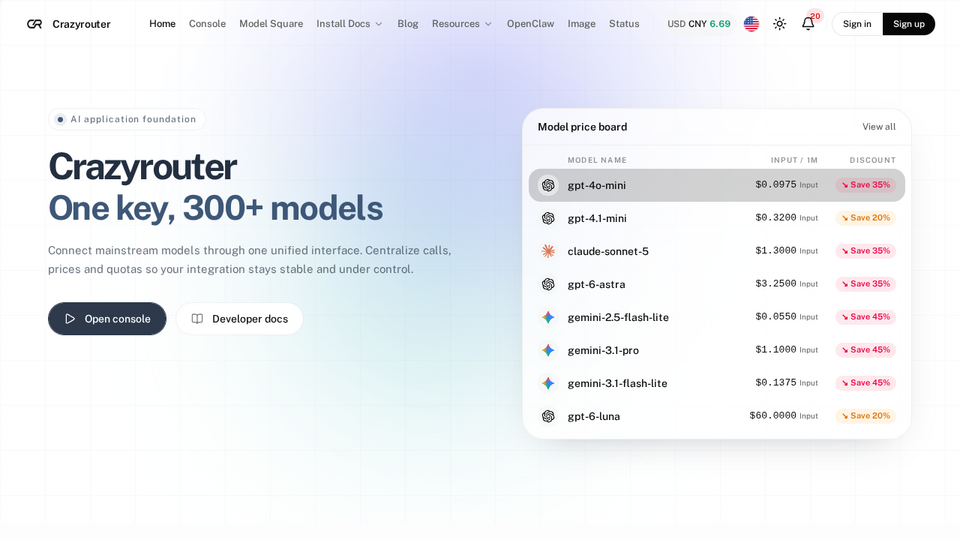Click the One key, 300+ models heading
The width and height of the screenshot is (960, 540).
[x=216, y=208]
